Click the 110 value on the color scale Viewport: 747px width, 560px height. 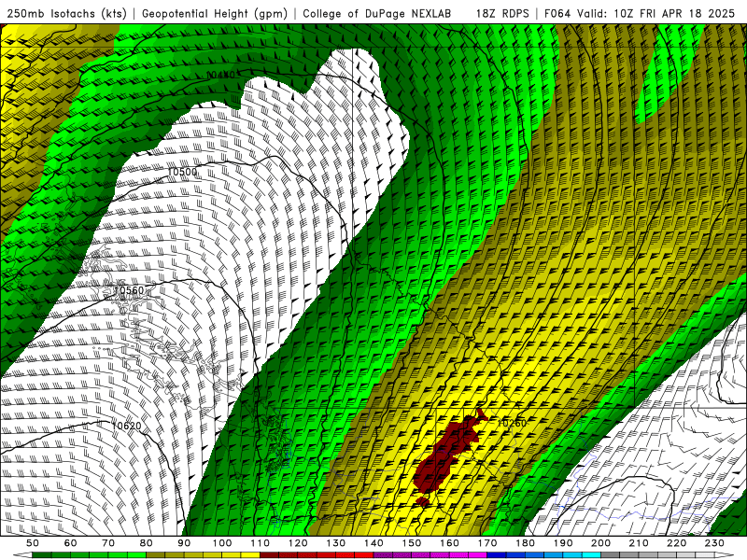pyautogui.click(x=261, y=543)
